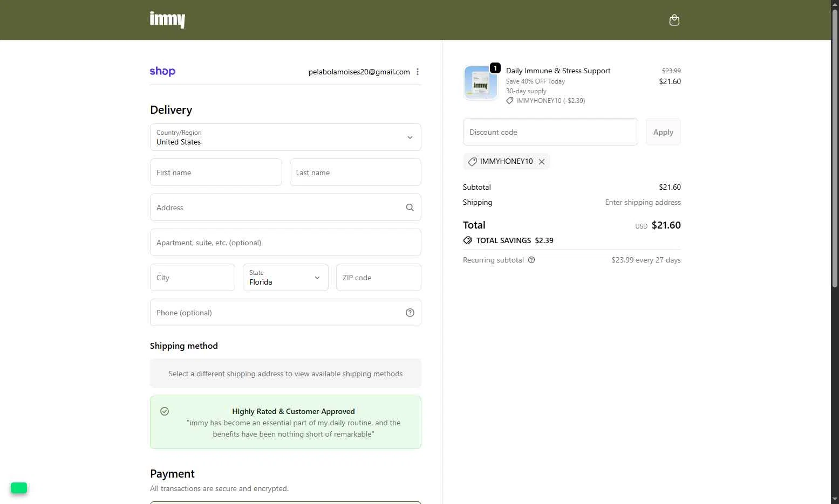
Task: Click the Highly Rated & Customer Approved heading
Action: 294,411
